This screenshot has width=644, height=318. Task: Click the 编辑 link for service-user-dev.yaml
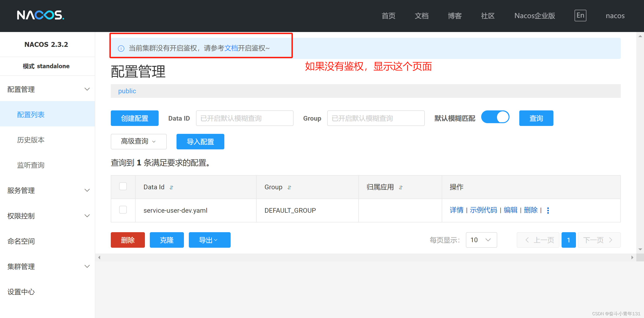(510, 210)
